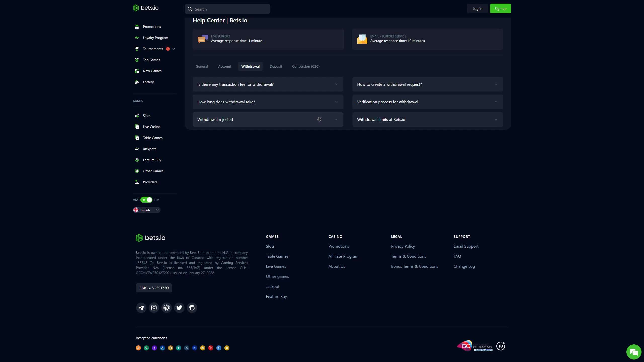
Task: Browse Slots games in the sidebar
Action: click(146, 116)
